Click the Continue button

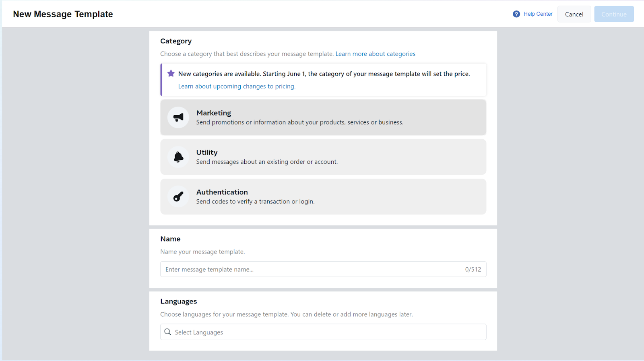click(614, 14)
